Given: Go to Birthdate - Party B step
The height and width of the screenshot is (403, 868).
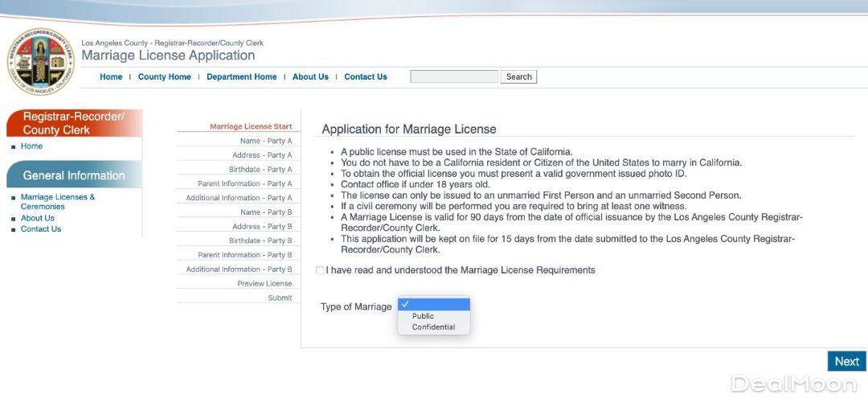Looking at the screenshot, I should pyautogui.click(x=260, y=241).
